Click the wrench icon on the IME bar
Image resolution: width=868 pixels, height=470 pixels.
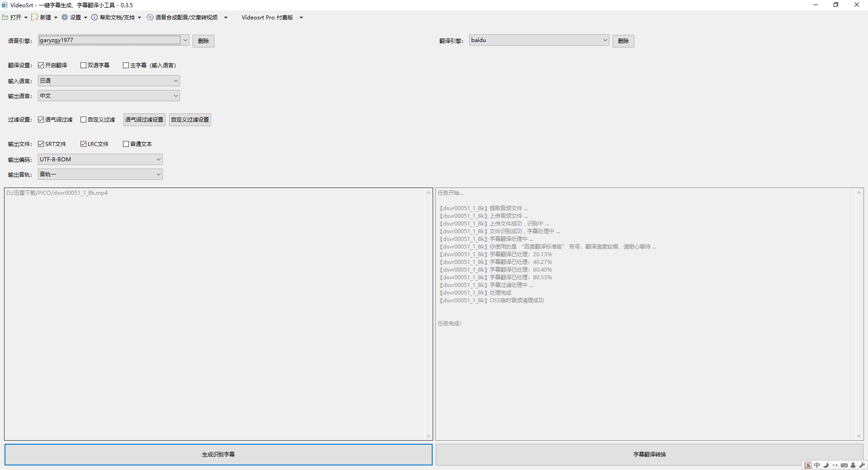point(862,465)
